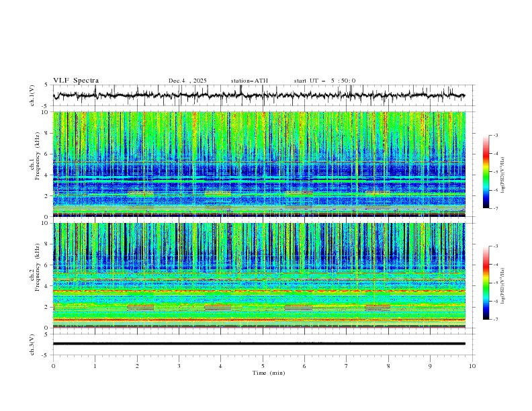This screenshot has width=532, height=411.
Task: Click inside the ch.1 spectrogram panel
Action: pos(259,164)
